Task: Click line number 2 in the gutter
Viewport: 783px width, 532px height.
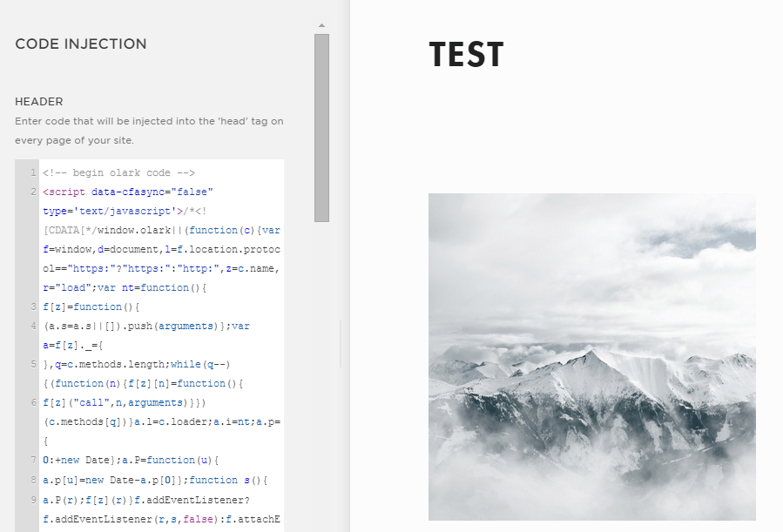Action: pyautogui.click(x=32, y=192)
